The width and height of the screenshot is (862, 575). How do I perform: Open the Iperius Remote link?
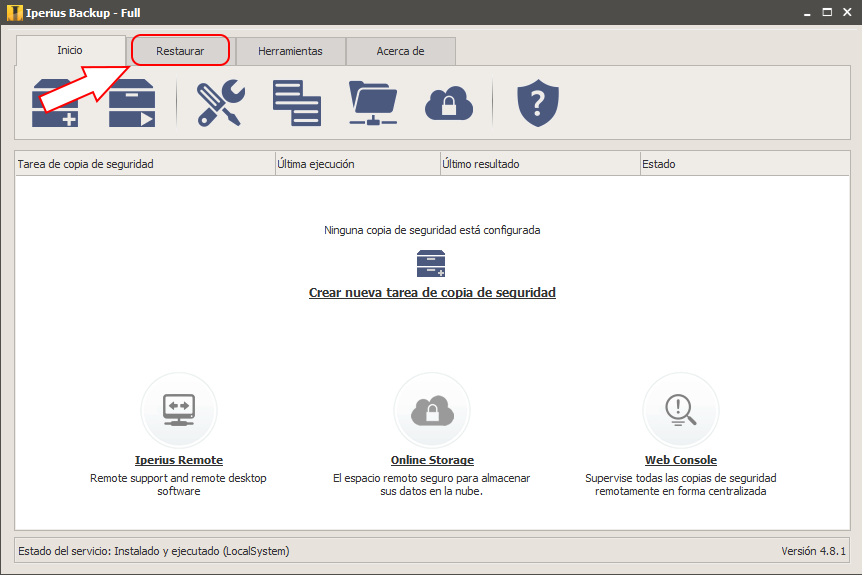[179, 460]
